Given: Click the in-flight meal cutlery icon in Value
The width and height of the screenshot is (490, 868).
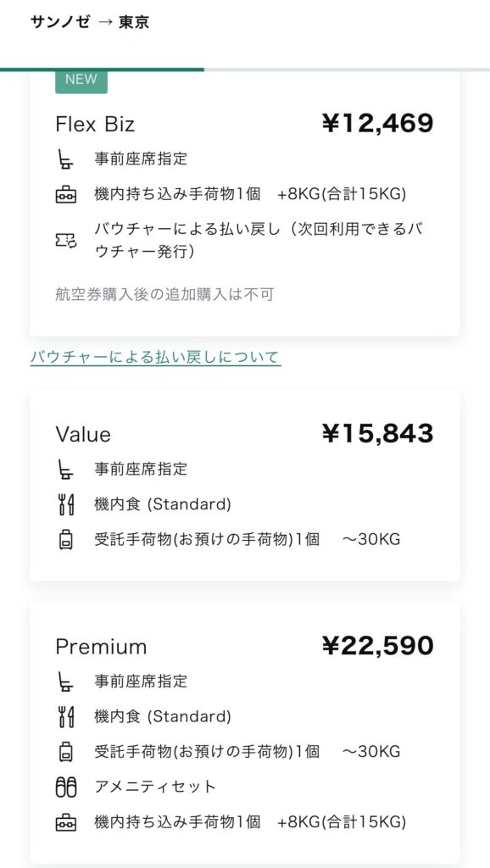Looking at the screenshot, I should point(66,505).
